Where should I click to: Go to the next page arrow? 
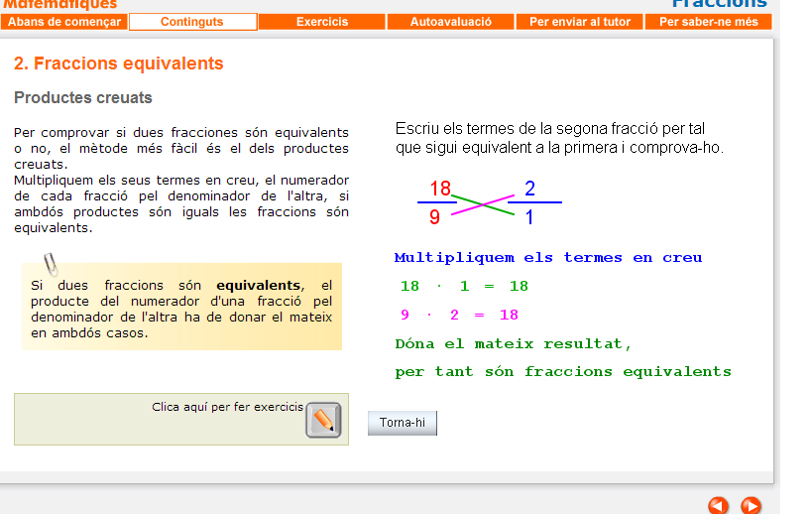click(751, 505)
